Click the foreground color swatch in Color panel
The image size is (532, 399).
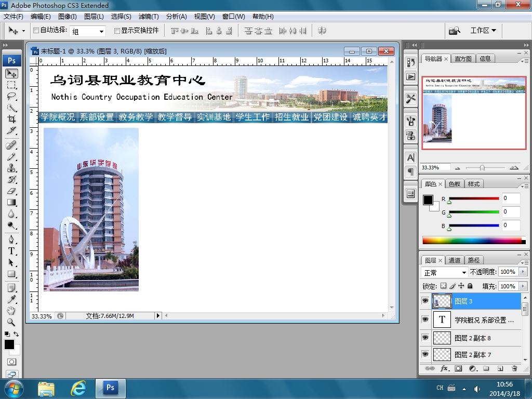(428, 200)
